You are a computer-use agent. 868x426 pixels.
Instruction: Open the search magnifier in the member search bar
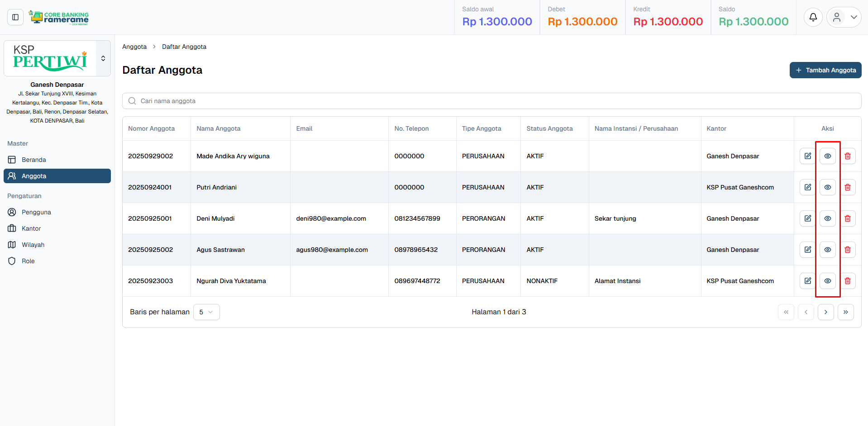[x=132, y=101]
